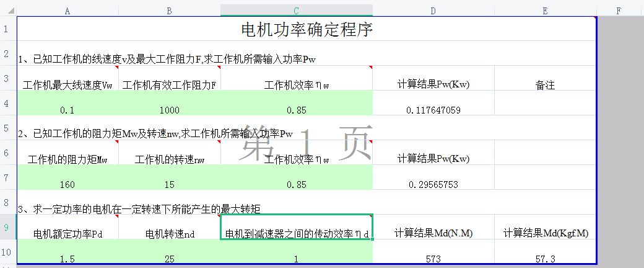Select the cell 工作机的转速nw
Image resolution: width=644 pixels, height=268 pixels.
(x=170, y=153)
